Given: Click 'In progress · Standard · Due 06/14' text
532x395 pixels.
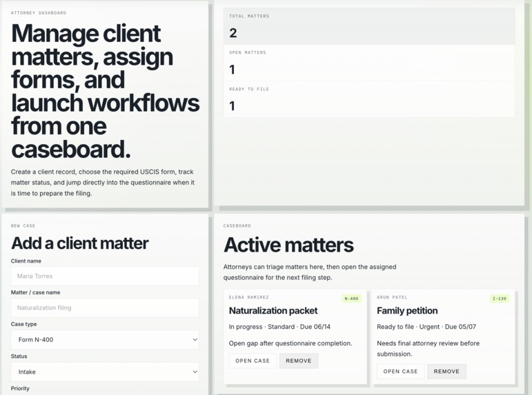Looking at the screenshot, I should (279, 327).
